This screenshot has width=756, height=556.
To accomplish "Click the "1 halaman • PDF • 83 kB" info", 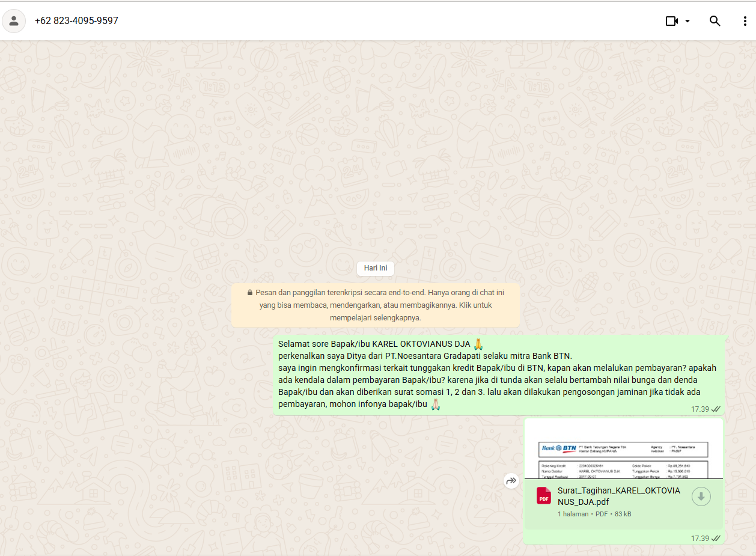I will [594, 514].
